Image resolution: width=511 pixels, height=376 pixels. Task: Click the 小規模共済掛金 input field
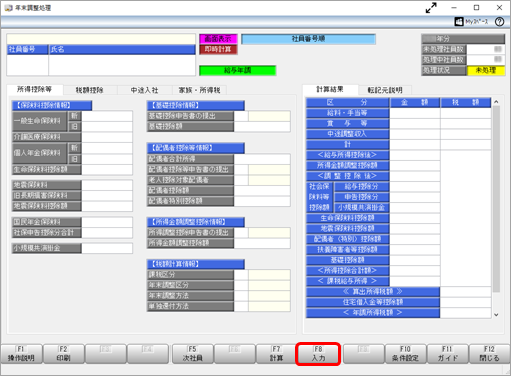pos(107,248)
